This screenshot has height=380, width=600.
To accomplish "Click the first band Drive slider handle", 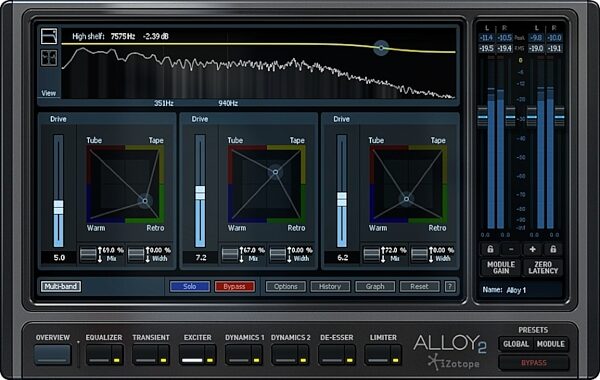I will (58, 207).
